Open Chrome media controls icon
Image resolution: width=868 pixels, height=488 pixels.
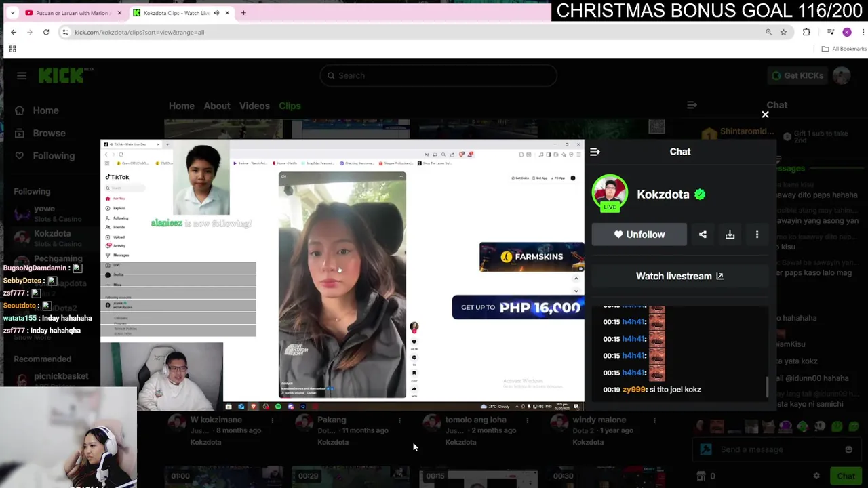[x=830, y=32]
